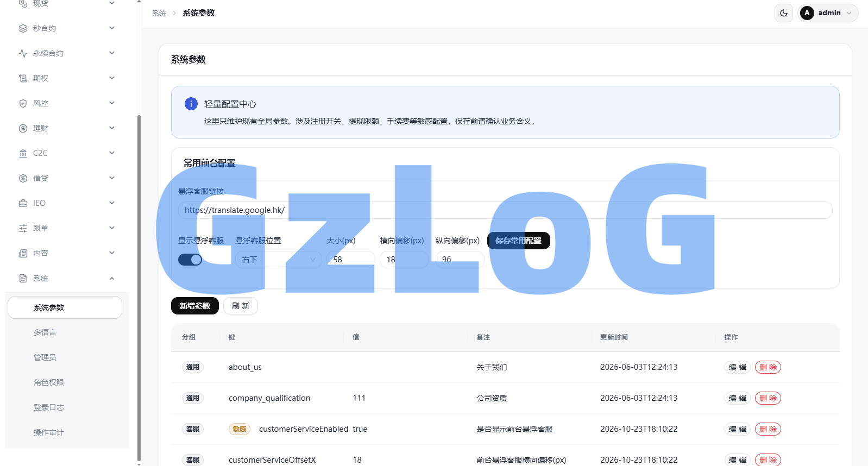Viewport: 868px width, 466px height.
Task: Click the C2C bank icon
Action: pos(23,153)
